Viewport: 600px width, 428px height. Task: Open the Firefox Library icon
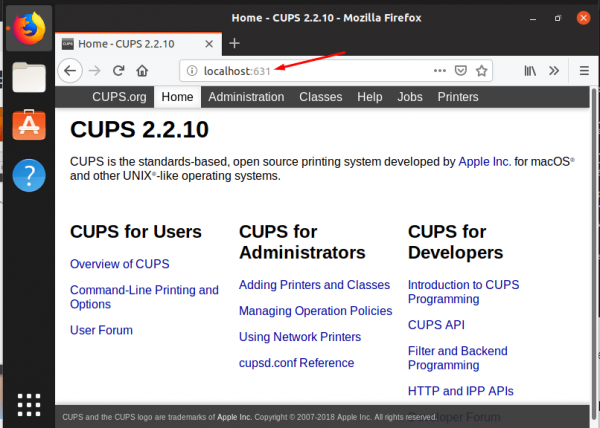pos(530,71)
